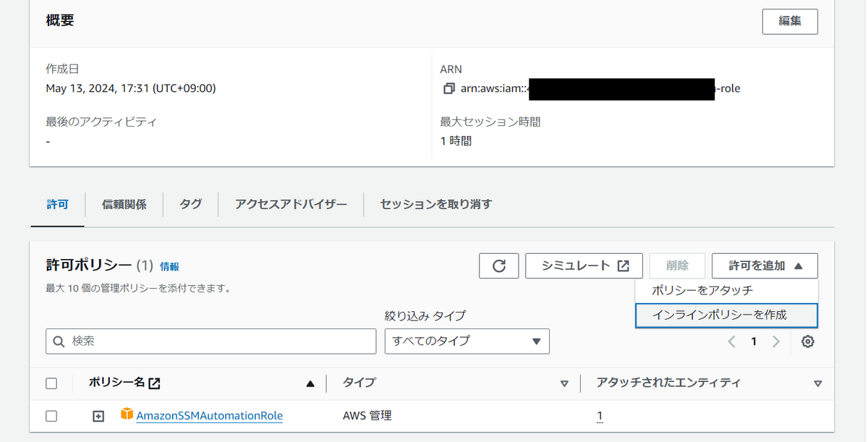Click the external link icon beside ポリシー名
This screenshot has width=868, height=442.
click(x=154, y=383)
